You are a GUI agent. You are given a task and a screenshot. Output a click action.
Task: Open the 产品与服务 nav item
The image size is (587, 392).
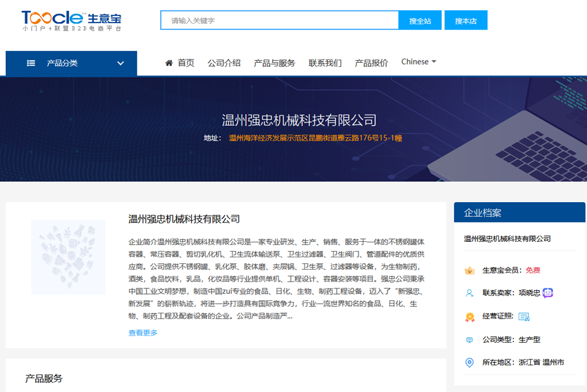click(275, 63)
